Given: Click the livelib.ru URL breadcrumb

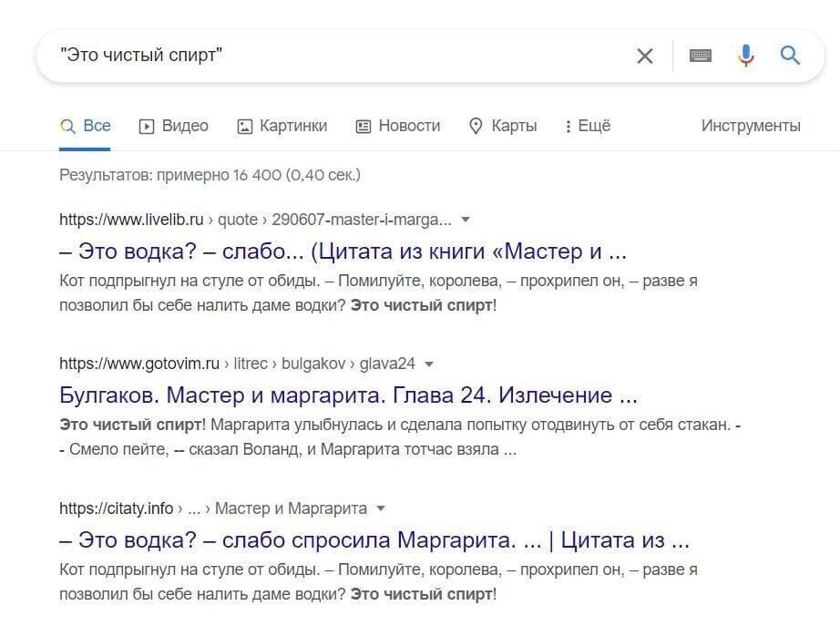Looking at the screenshot, I should pos(255,220).
